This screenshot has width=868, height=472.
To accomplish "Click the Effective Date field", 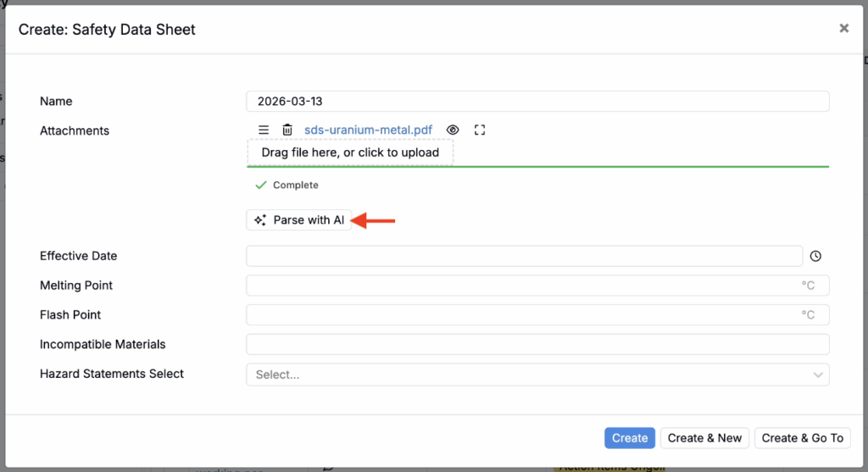I will pyautogui.click(x=524, y=256).
